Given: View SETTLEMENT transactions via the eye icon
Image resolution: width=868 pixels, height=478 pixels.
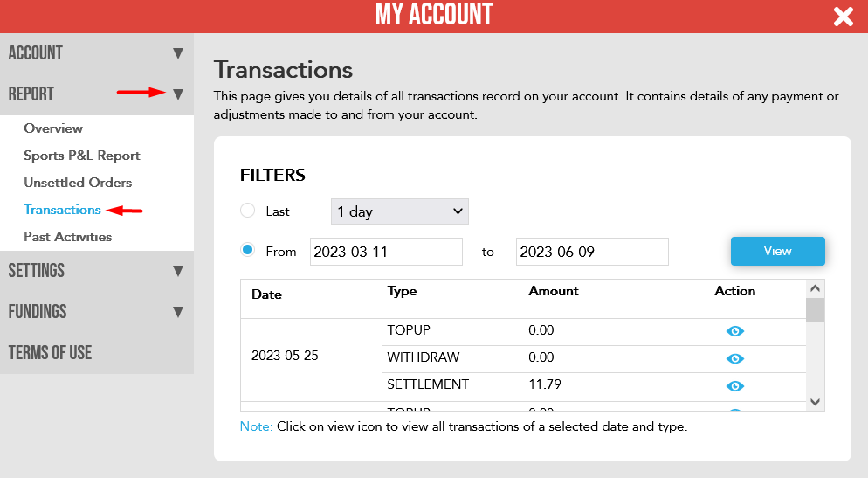Looking at the screenshot, I should 734,386.
